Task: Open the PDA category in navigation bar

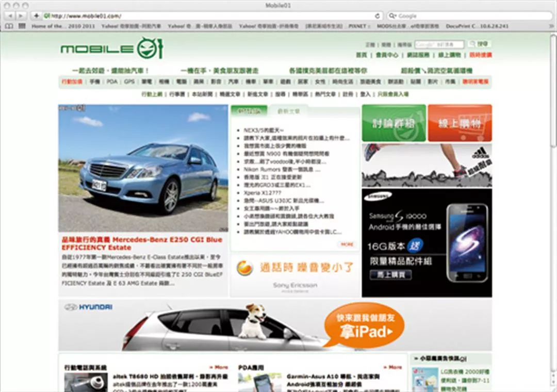Action: (112, 81)
